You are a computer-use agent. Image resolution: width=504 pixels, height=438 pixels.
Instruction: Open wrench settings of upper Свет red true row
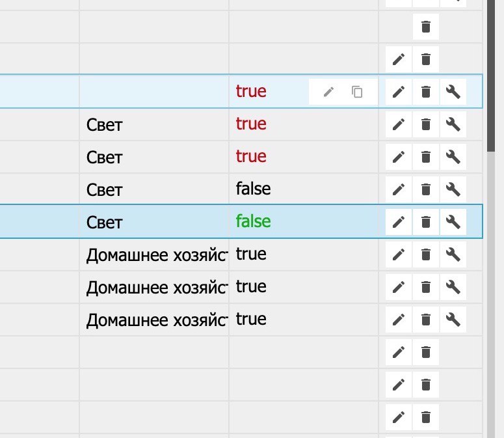(453, 124)
